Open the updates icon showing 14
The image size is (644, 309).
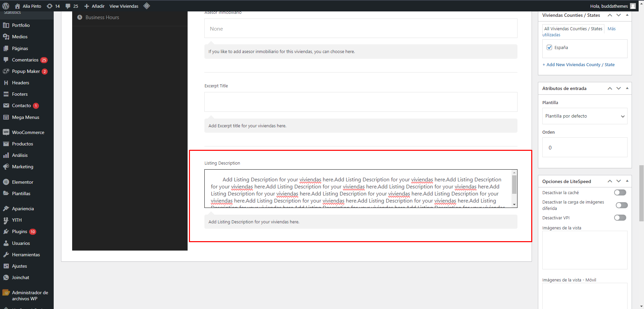coord(50,6)
